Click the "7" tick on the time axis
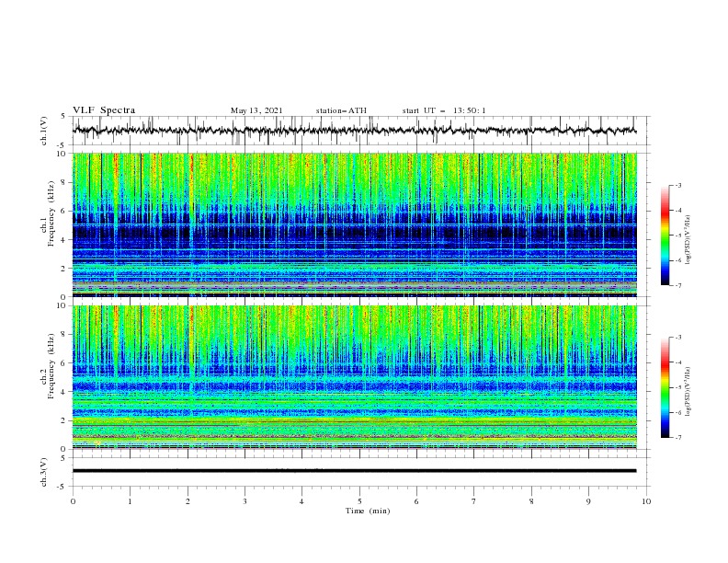728x563 pixels. coord(474,501)
